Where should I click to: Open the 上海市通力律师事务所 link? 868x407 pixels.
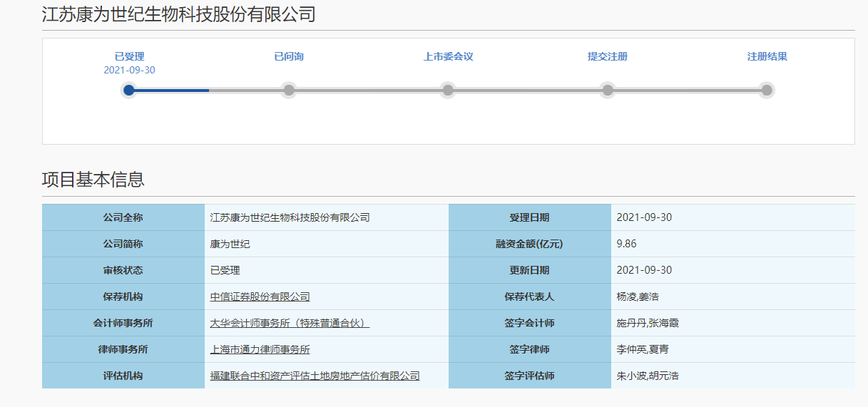pos(260,349)
